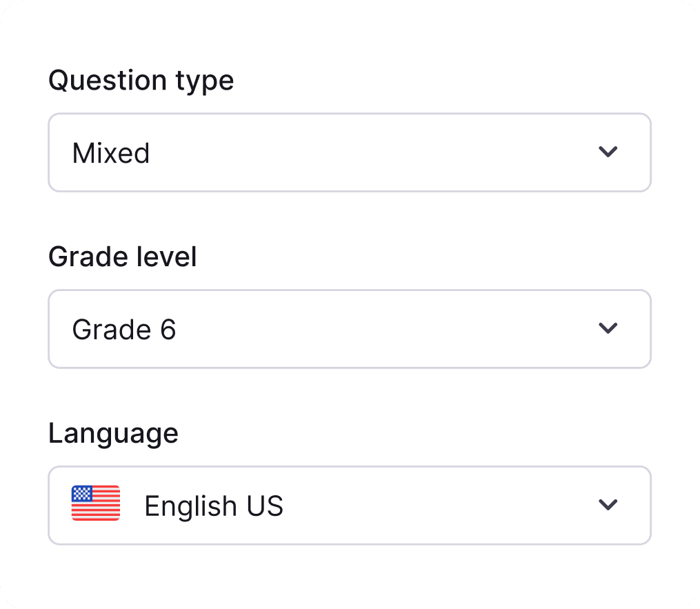The width and height of the screenshot is (700, 609).
Task: Click the "Question type" field label
Action: (141, 81)
